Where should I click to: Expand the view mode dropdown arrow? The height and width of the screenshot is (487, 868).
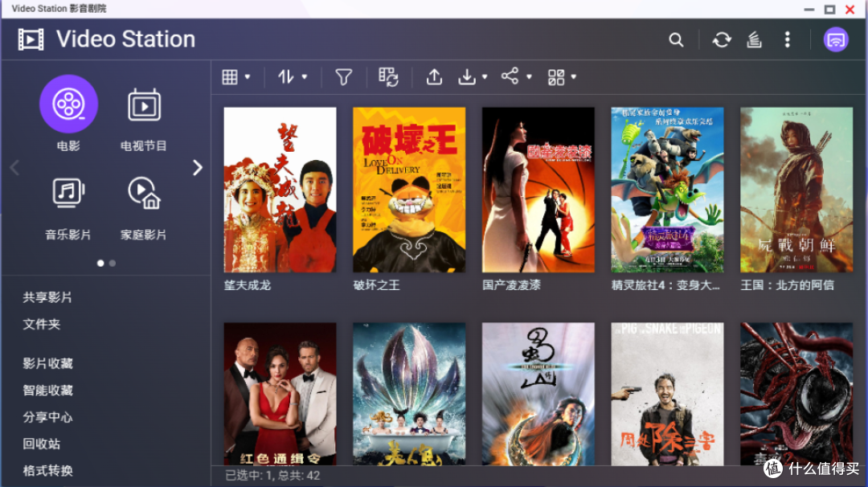pos(248,77)
